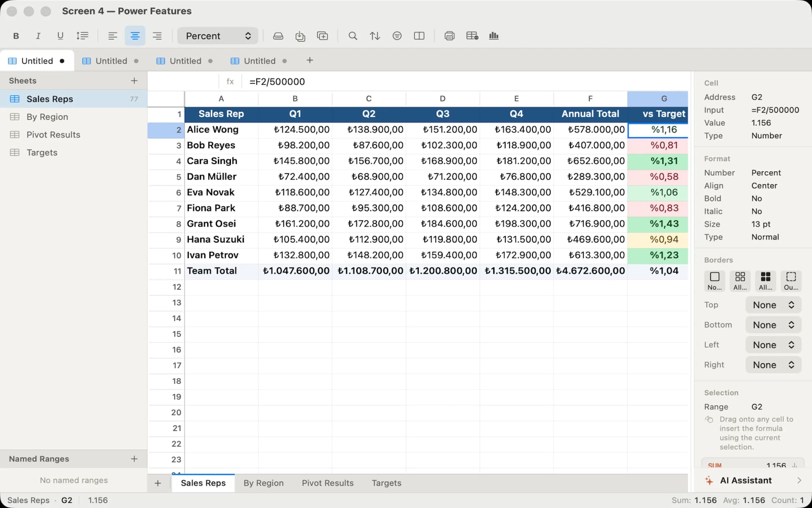This screenshot has height=508, width=812.
Task: Align cell text to the left
Action: pyautogui.click(x=112, y=36)
